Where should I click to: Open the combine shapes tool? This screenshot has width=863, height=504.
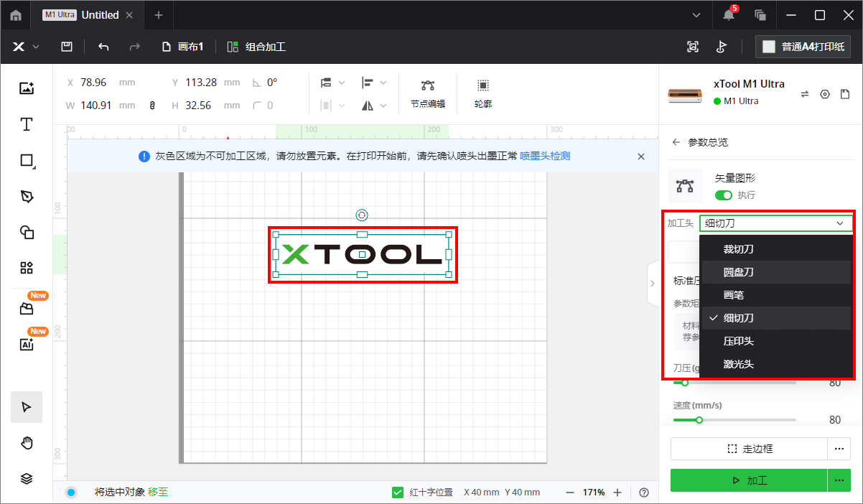pyautogui.click(x=27, y=232)
